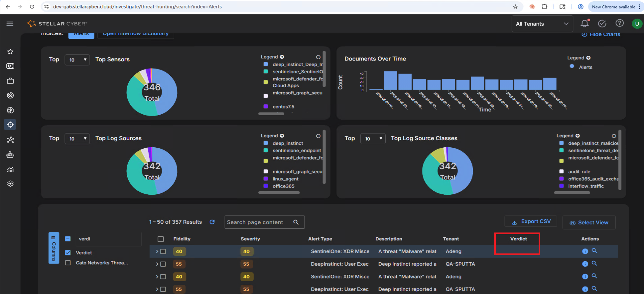This screenshot has height=294, width=644.
Task: Open the help question mark icon
Action: 619,23
